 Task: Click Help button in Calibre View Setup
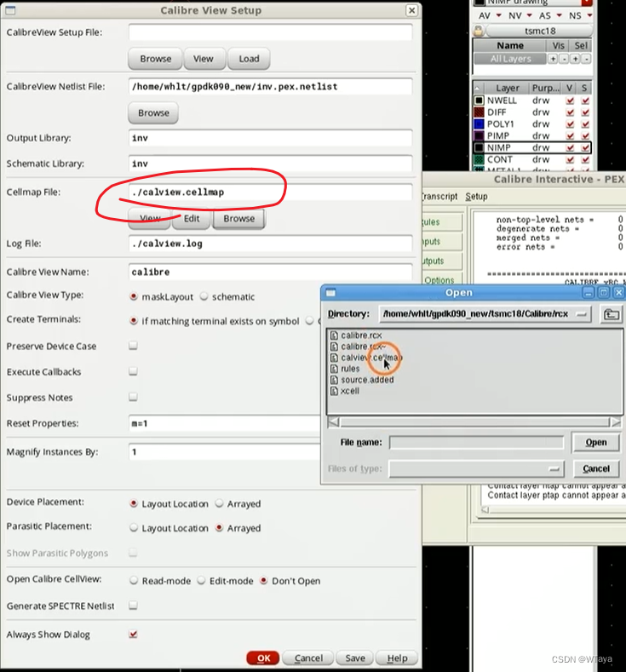tap(397, 658)
